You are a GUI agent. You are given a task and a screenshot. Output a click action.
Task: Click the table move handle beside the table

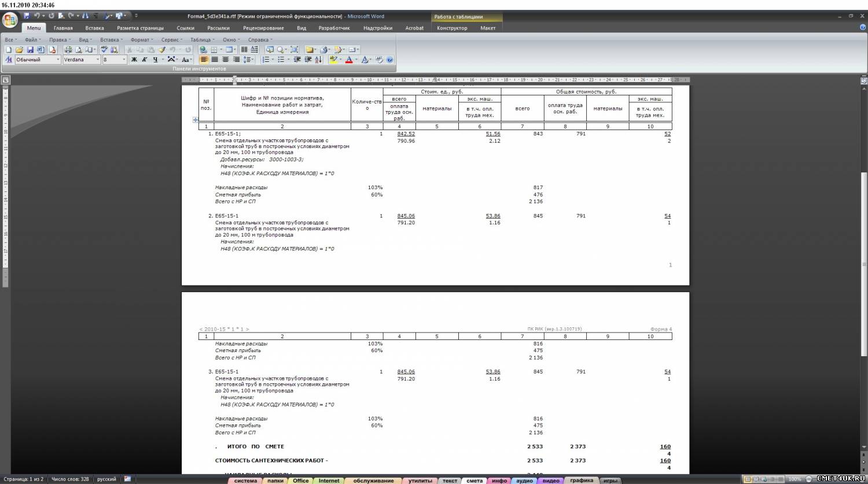click(195, 120)
